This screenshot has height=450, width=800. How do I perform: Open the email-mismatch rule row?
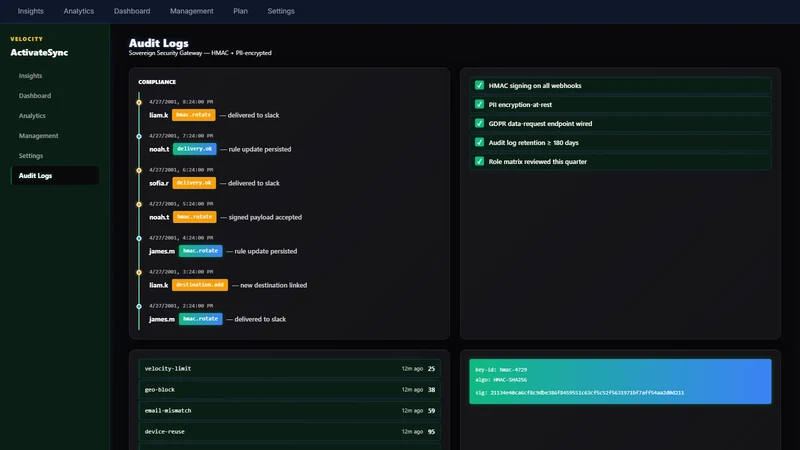point(289,410)
